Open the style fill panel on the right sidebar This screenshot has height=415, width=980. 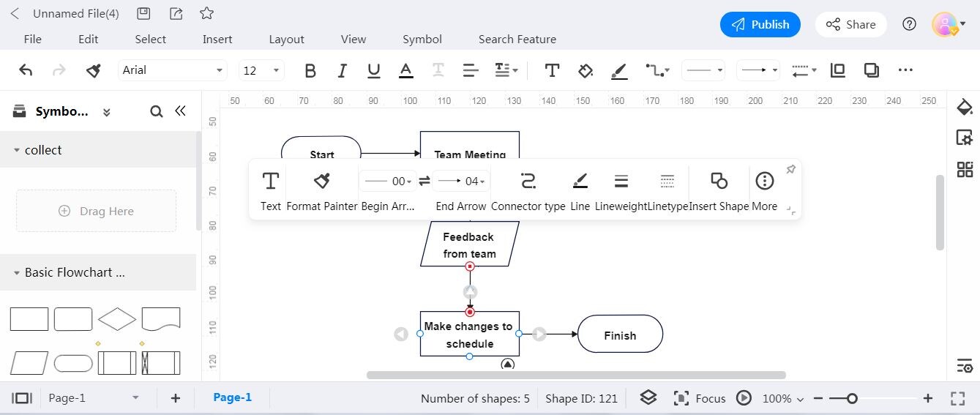click(965, 108)
